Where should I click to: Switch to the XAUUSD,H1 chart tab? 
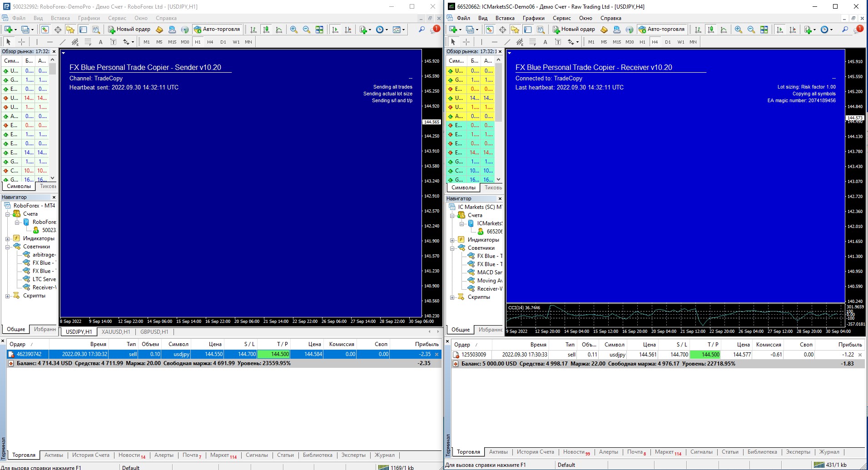(115, 332)
